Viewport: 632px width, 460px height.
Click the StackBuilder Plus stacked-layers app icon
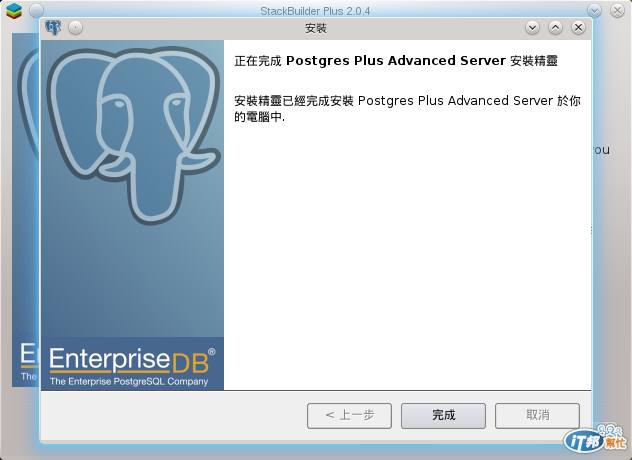14,10
